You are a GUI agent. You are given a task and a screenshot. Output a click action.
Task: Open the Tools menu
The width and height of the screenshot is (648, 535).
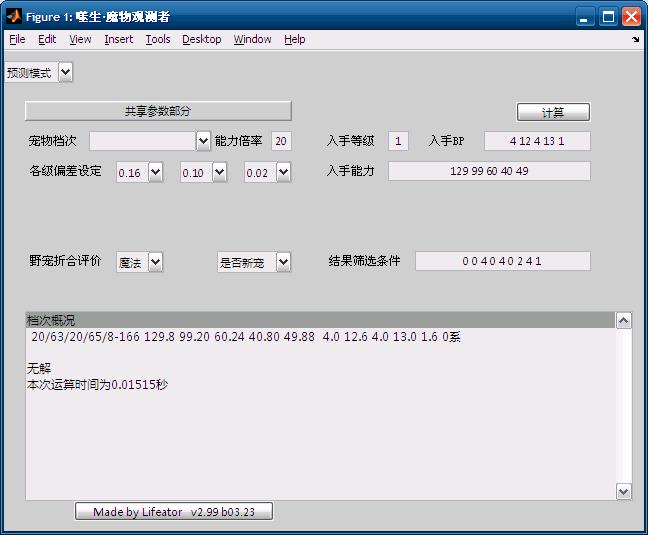pyautogui.click(x=157, y=40)
